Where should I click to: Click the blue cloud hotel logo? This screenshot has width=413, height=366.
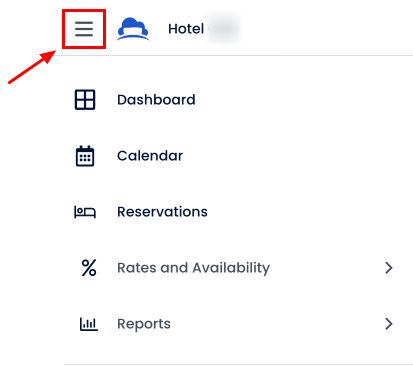click(x=133, y=29)
